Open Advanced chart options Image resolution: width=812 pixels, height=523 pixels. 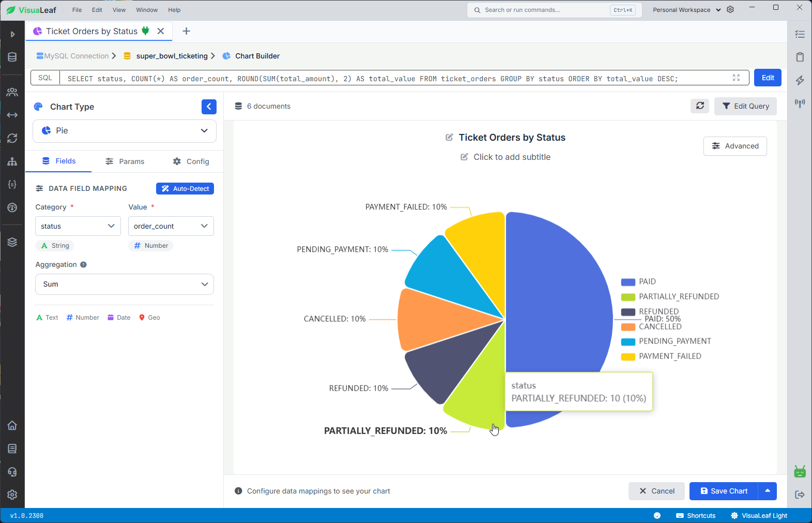click(735, 146)
